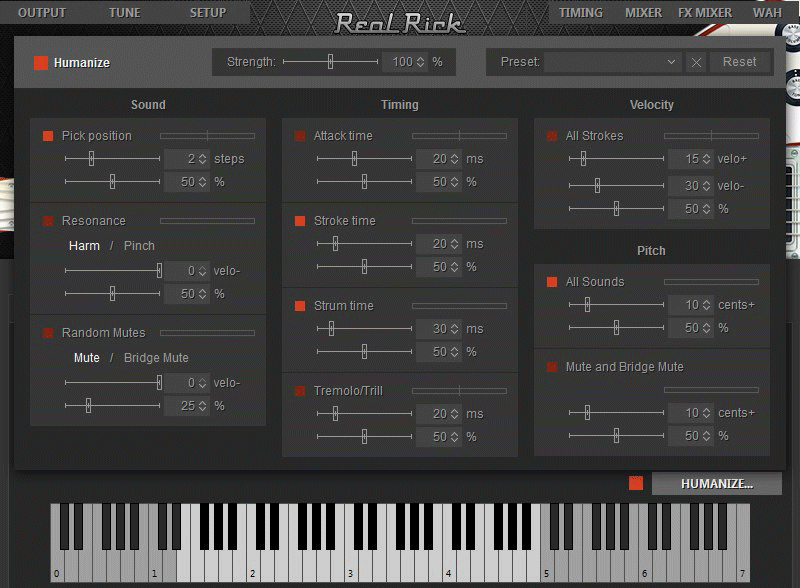
Task: Switch to the TUNE tab
Action: (x=124, y=13)
